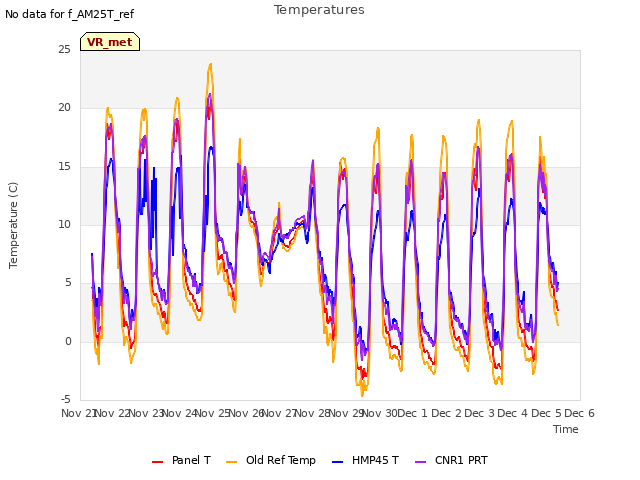This screenshot has width=640, height=480.
Task: Click the Nov 30 x-axis tick label
Action: coord(380,413)
